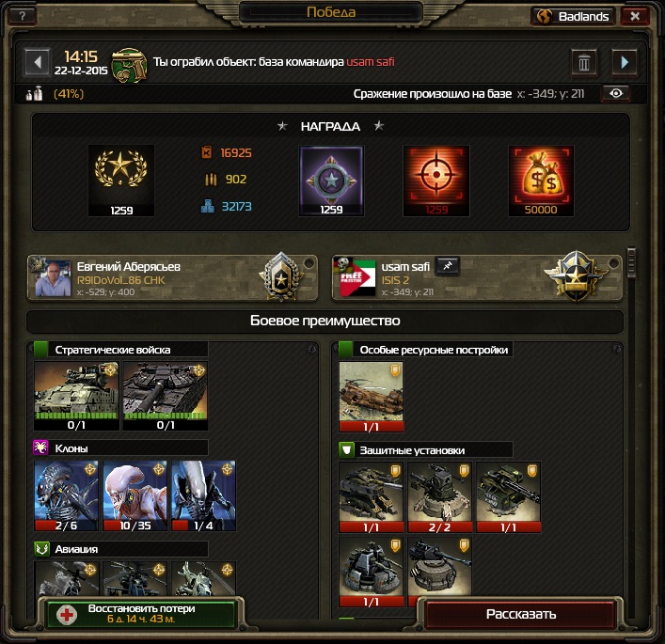665x644 pixels.
Task: Open the help question mark icon
Action: [22, 16]
